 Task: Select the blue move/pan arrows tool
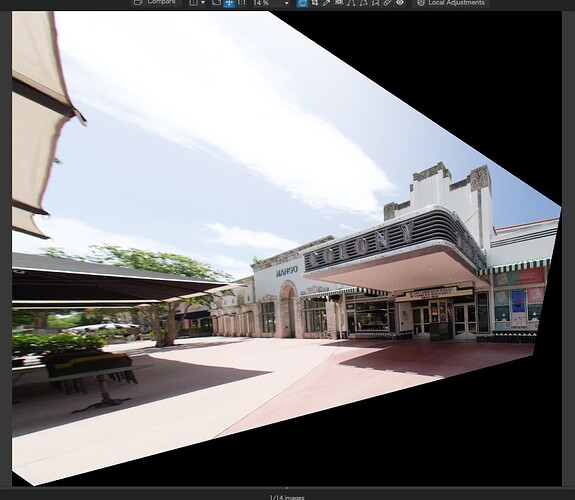[x=229, y=3]
